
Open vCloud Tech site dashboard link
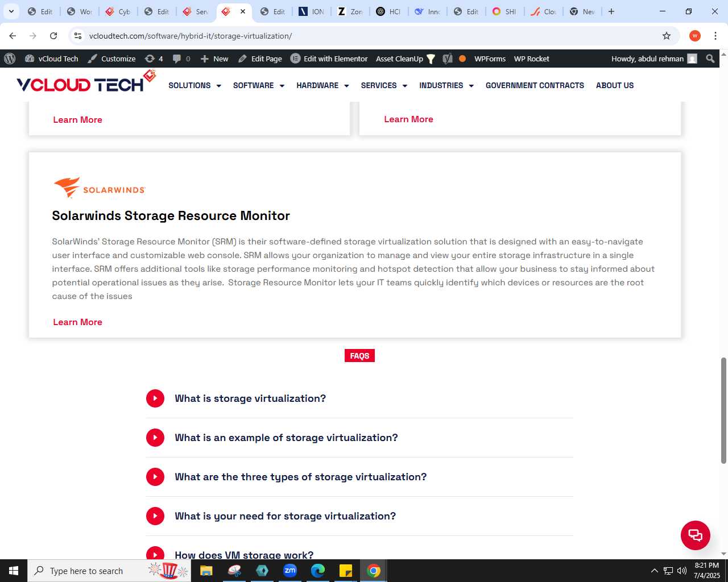(x=52, y=59)
